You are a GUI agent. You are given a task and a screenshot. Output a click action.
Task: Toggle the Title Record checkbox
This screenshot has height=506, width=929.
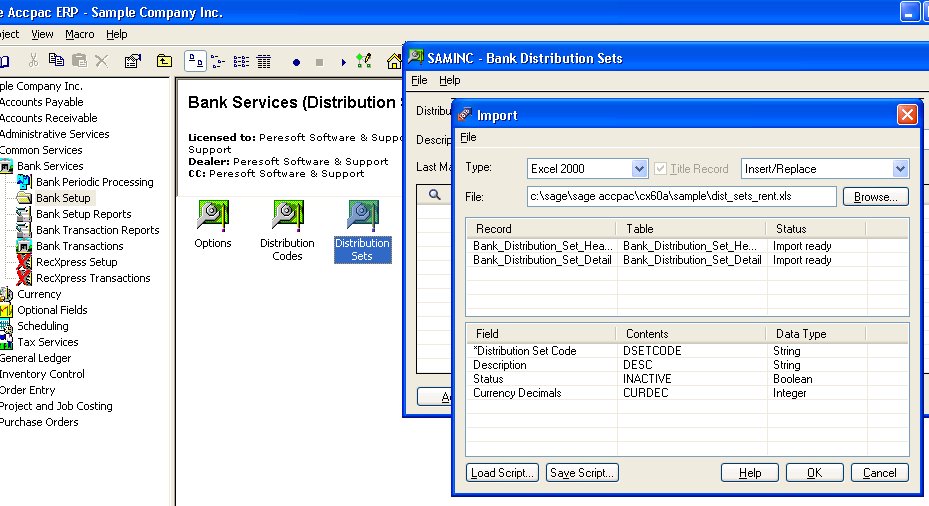coord(660,169)
